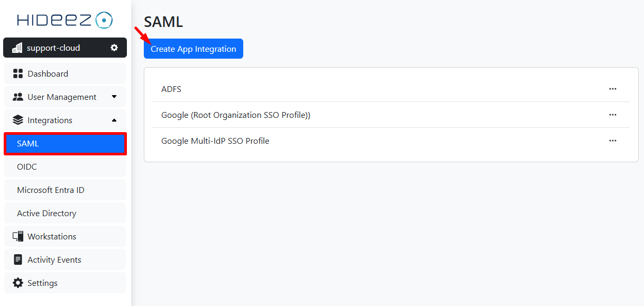Click the Activity Events document icon
The height and width of the screenshot is (306, 644).
18,259
